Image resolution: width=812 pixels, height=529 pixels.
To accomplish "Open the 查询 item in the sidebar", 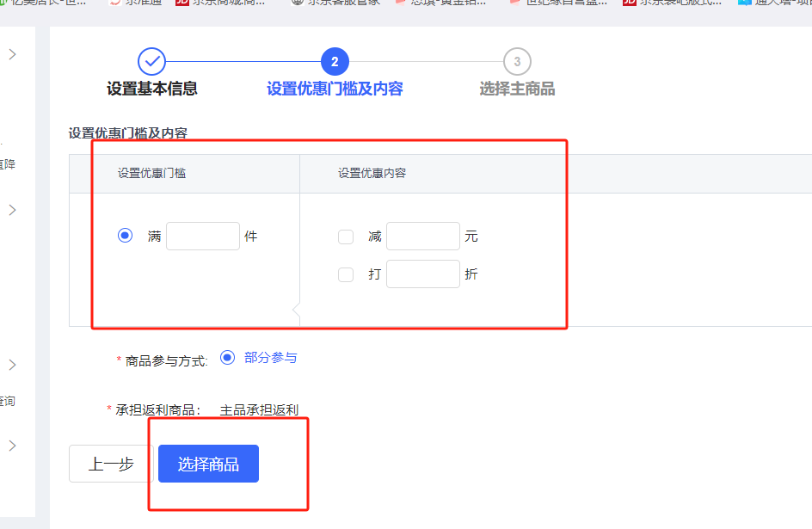I will (x=7, y=401).
